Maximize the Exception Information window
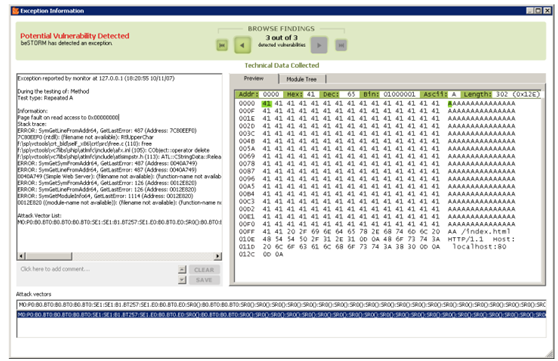558x361 pixels. 538,11
